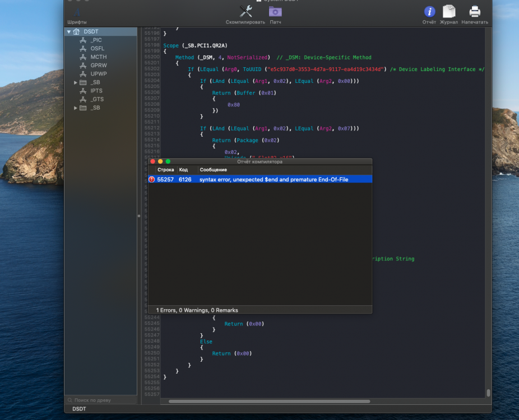Select the MCTH tree item
Image resolution: width=519 pixels, height=420 pixels.
98,57
